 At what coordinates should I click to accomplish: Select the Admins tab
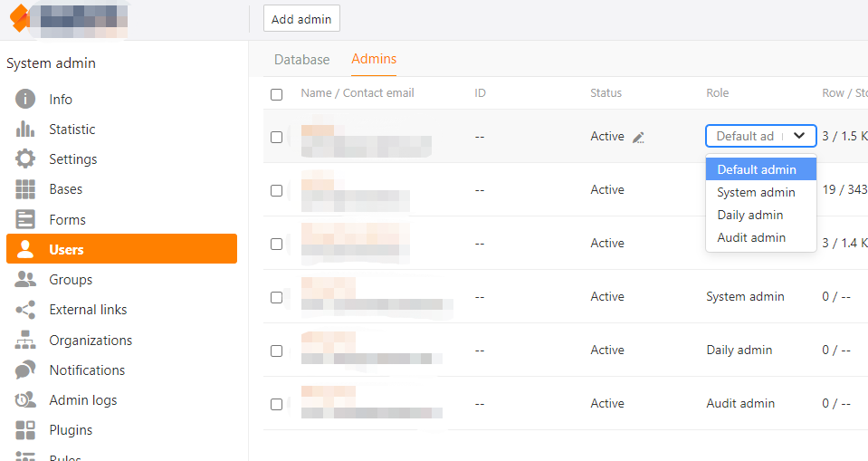pos(374,59)
